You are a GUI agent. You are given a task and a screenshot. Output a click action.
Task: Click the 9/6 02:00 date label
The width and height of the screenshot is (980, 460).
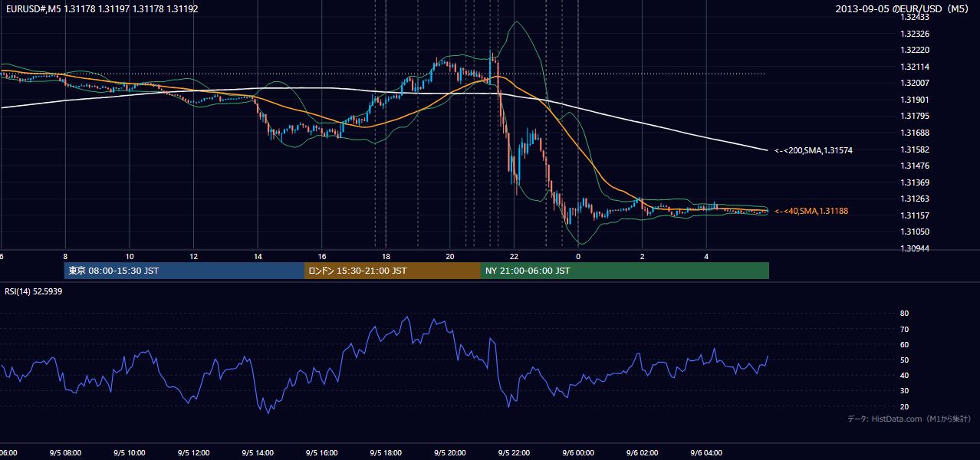(643, 452)
